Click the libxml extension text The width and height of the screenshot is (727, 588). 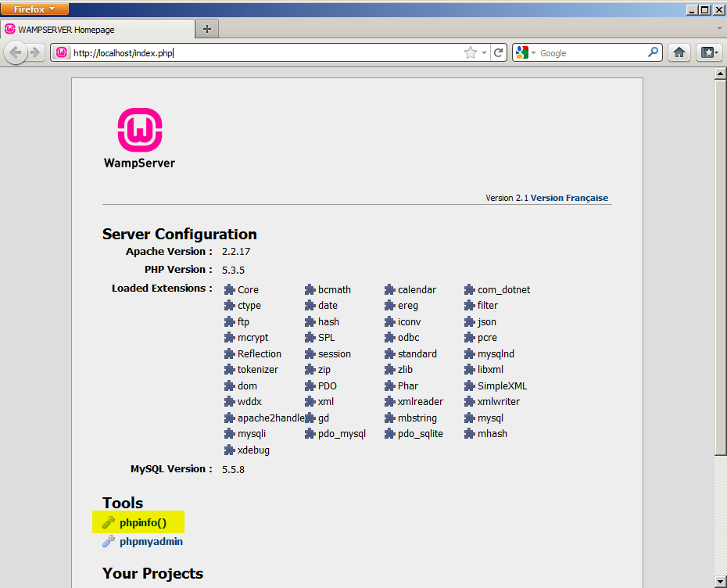coord(491,370)
